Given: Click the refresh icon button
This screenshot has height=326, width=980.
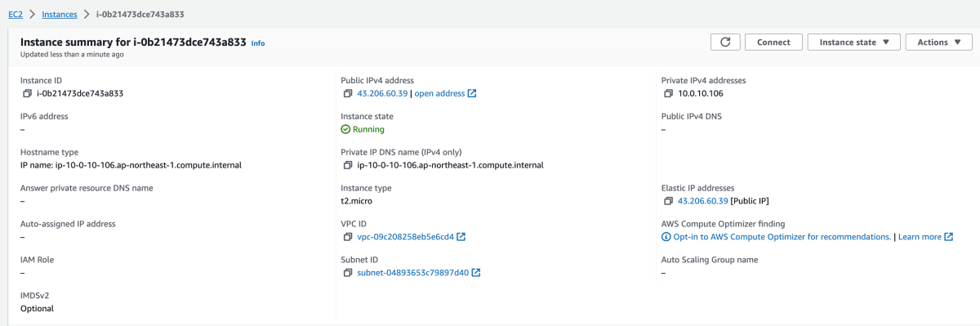Looking at the screenshot, I should 725,42.
